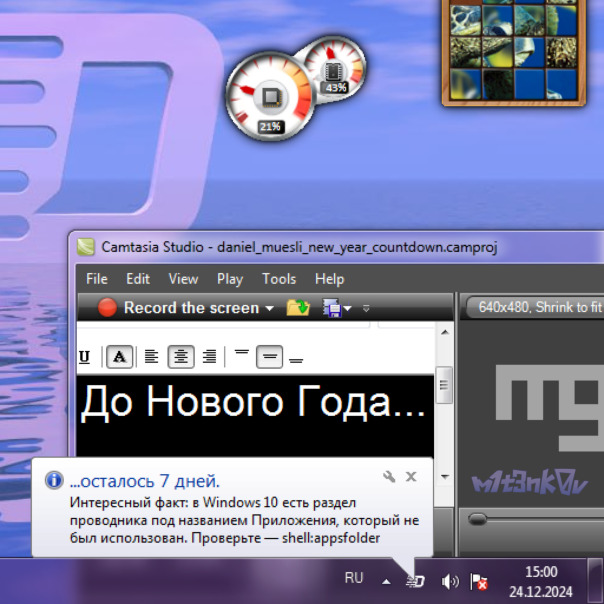The height and width of the screenshot is (604, 604).
Task: Expand the Produce and share dropdown arrow
Action: (347, 308)
